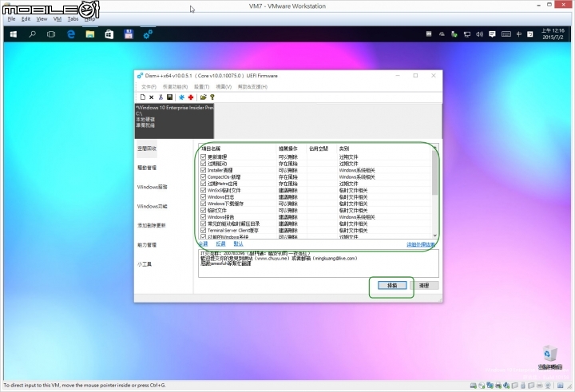The image size is (575, 392).
Task: Open the VMware File menu
Action: (x=11, y=19)
